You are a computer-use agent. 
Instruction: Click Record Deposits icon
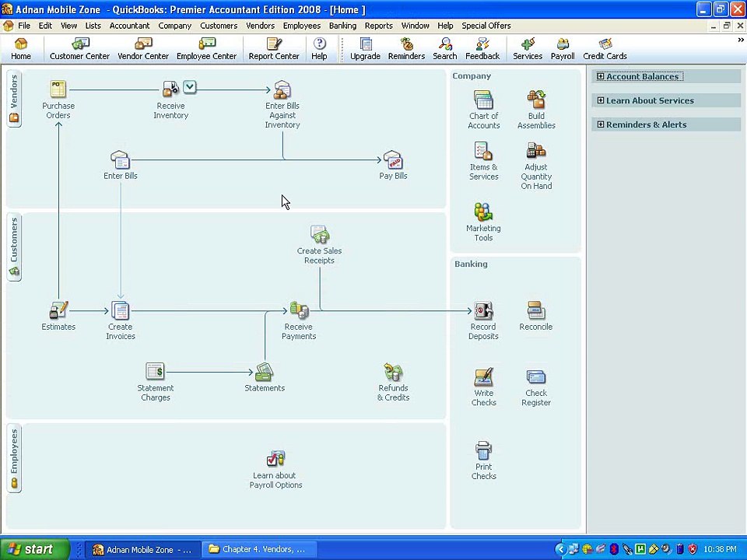pos(483,310)
